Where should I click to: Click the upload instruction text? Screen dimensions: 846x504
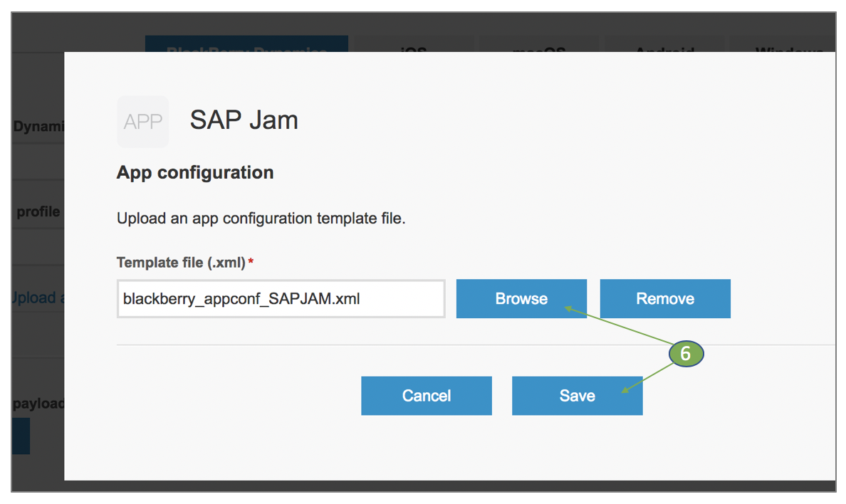click(261, 219)
